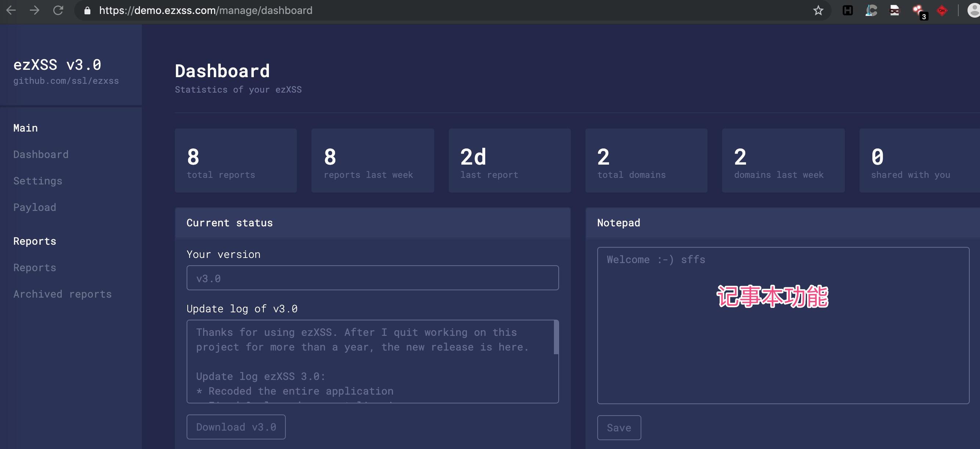This screenshot has height=449, width=980.
Task: Click the Download v3.0 button
Action: pyautogui.click(x=236, y=427)
